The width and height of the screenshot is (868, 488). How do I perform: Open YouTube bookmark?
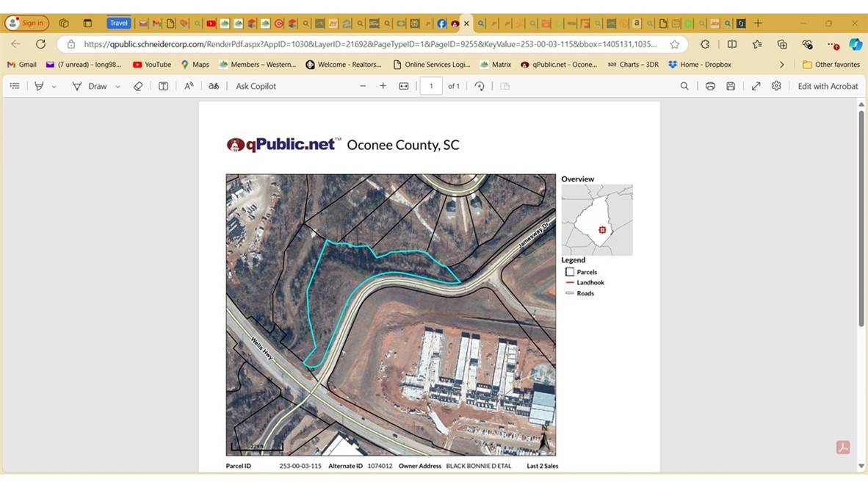tap(152, 64)
